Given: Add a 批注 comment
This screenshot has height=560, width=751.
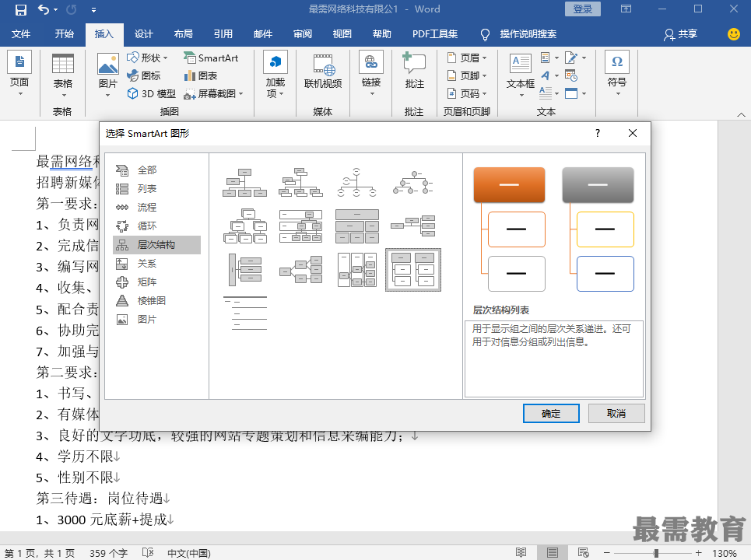Looking at the screenshot, I should point(414,72).
